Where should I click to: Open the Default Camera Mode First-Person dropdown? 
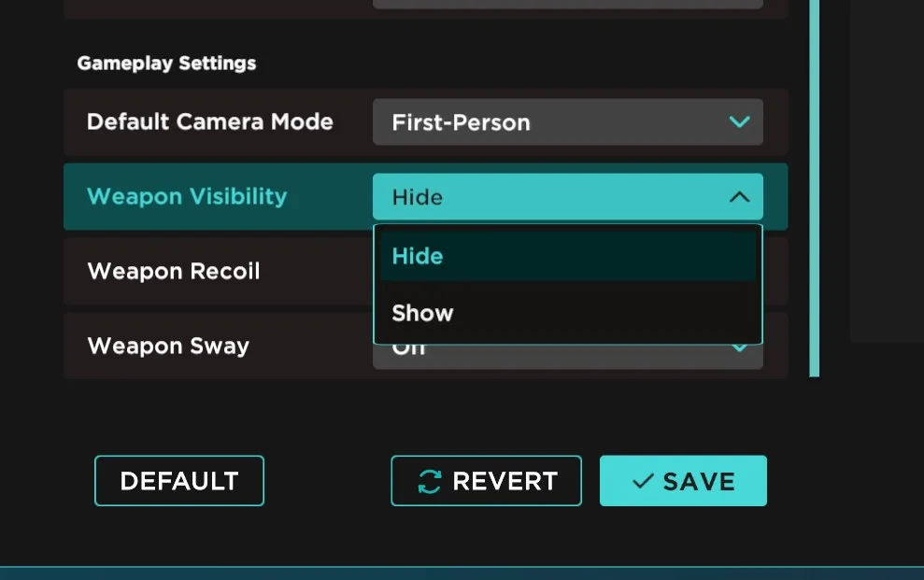[566, 122]
